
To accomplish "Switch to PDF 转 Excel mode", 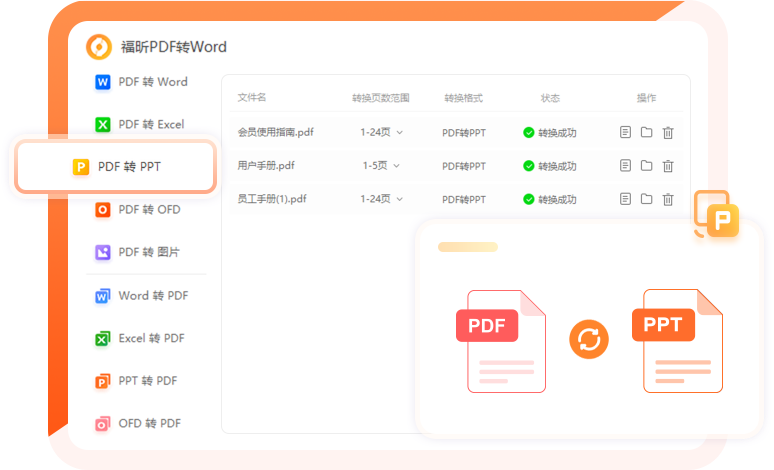I will (x=140, y=125).
